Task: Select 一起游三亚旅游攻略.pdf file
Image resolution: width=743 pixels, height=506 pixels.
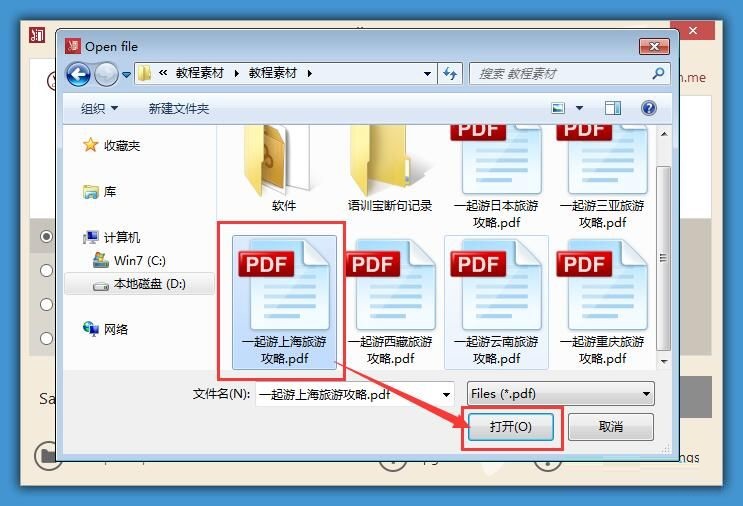Action: tap(602, 177)
